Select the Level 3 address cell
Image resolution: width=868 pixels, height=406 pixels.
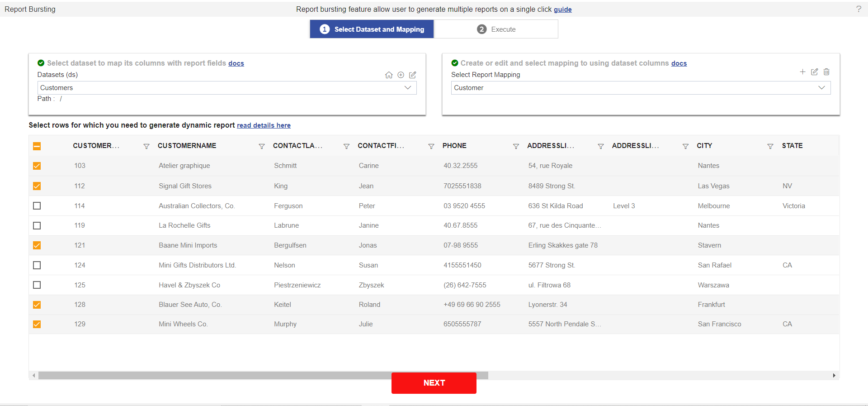[x=624, y=206]
